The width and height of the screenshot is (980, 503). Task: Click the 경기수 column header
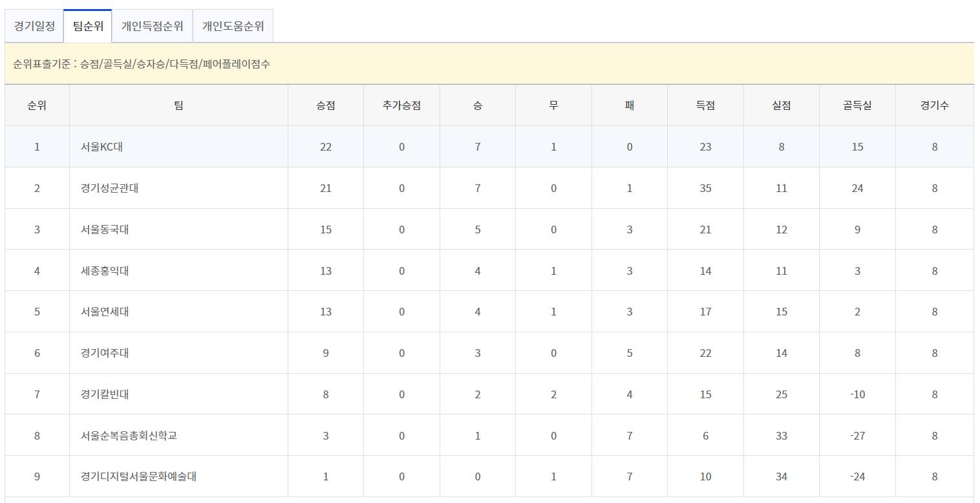tap(935, 105)
